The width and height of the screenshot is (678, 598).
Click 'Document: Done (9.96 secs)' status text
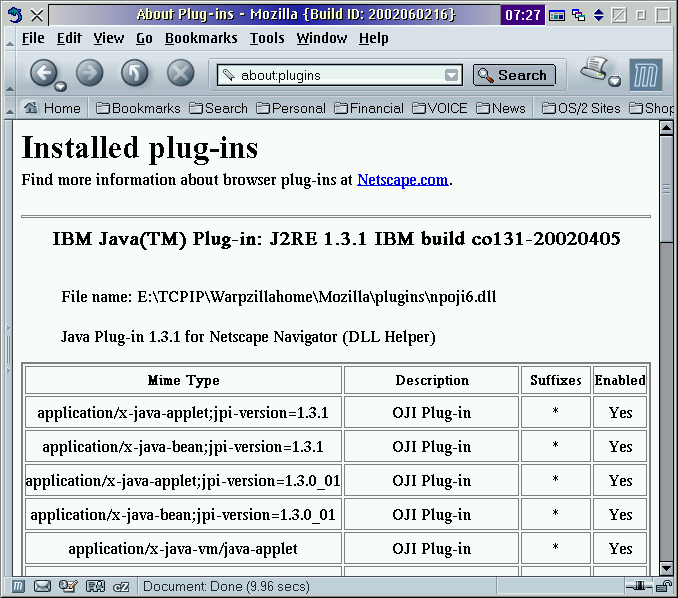pos(227,586)
